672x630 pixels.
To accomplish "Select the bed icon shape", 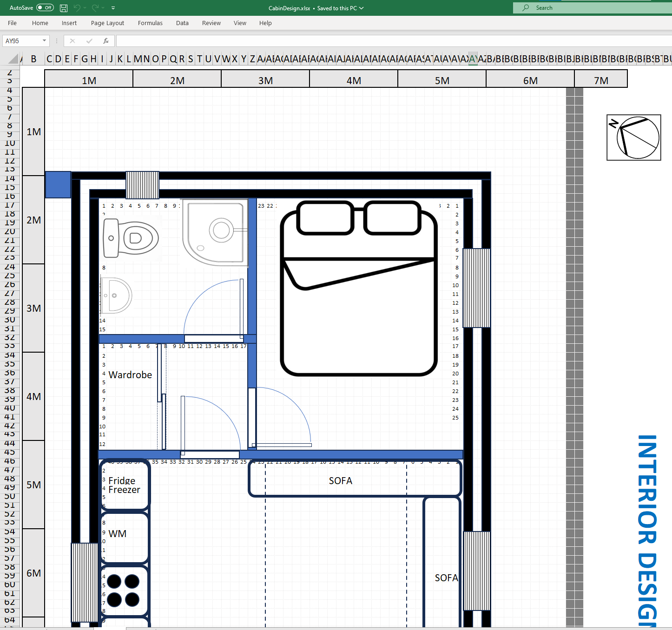I will click(359, 288).
